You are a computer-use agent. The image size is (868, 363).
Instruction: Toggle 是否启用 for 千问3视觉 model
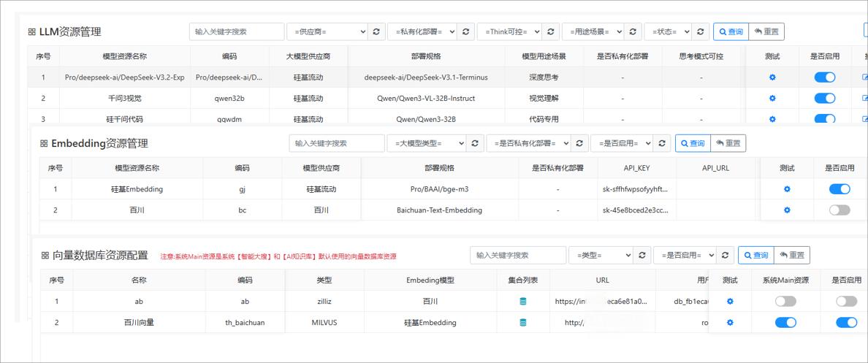(825, 99)
